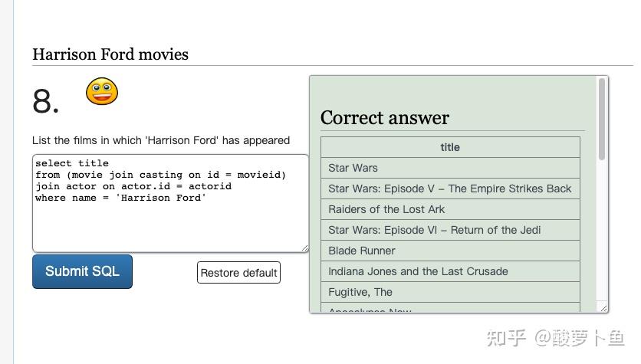
Task: Click the 'List the films' question text
Action: tap(161, 140)
